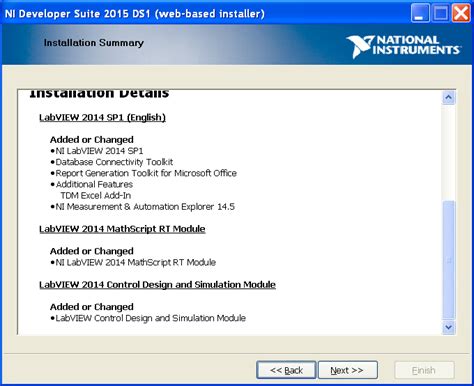Click Added or Changed under Control Design heading
Screen dimensions: 474x386
92,306
